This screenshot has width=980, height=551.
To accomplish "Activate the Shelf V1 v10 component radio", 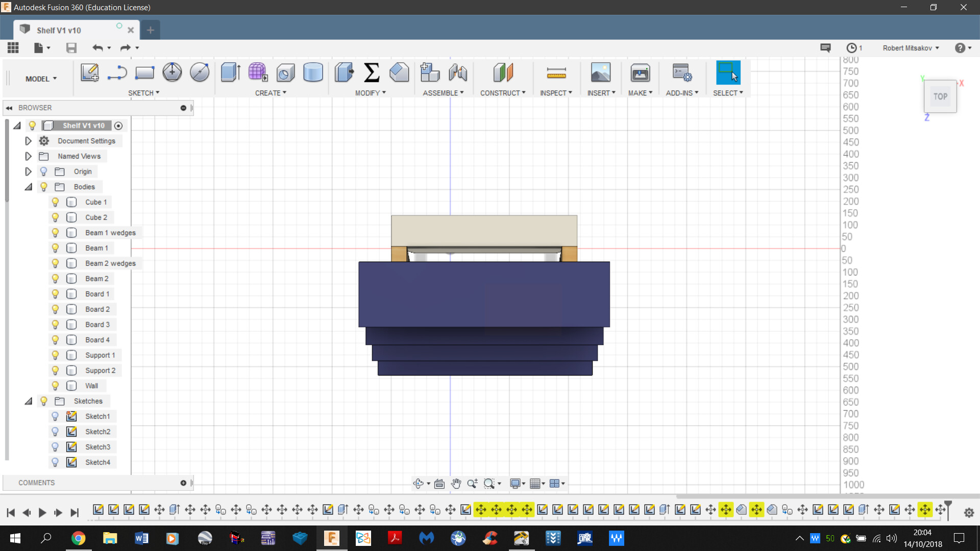I will 118,126.
